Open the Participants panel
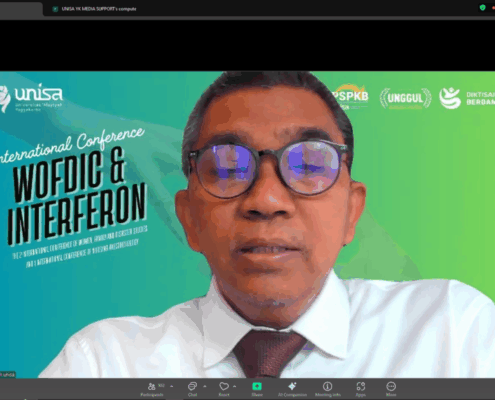495x400 pixels. [152, 389]
